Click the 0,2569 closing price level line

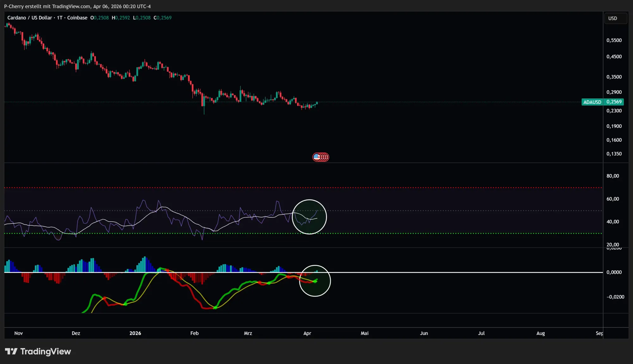point(443,102)
